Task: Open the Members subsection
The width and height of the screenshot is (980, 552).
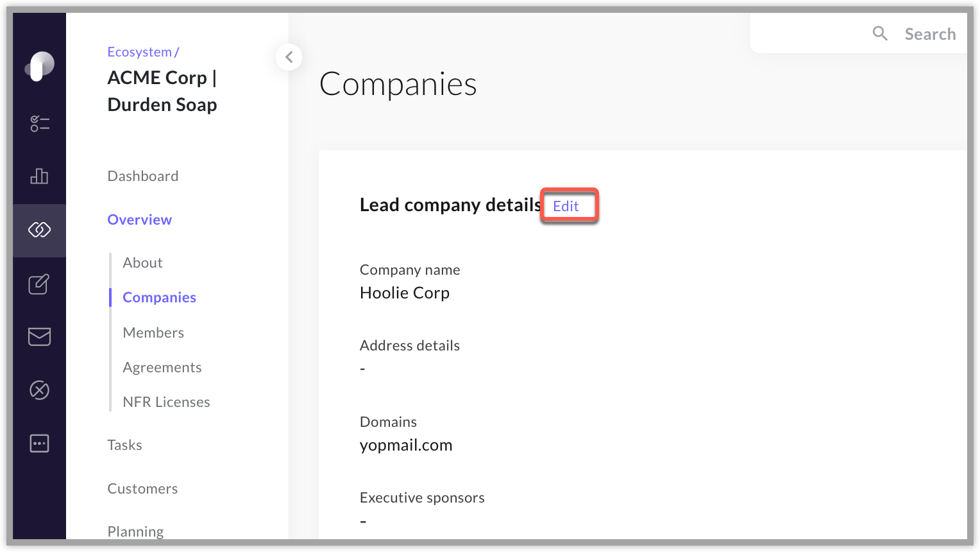Action: (x=153, y=332)
